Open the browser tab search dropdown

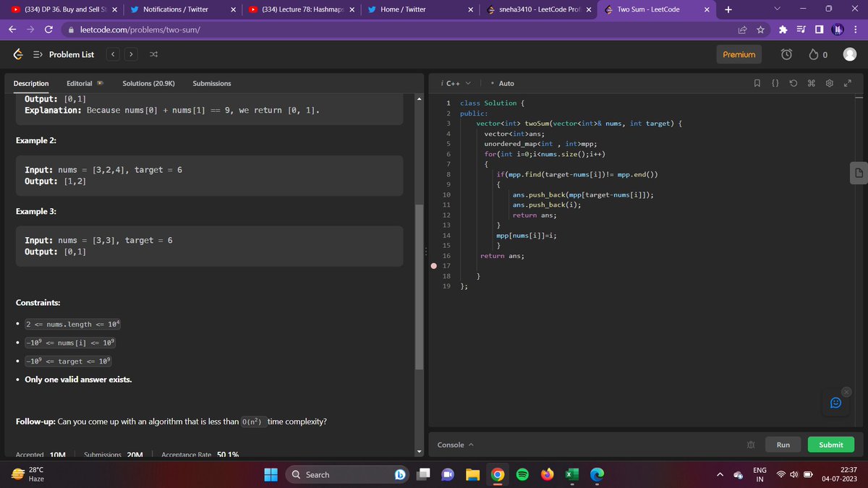tap(777, 9)
